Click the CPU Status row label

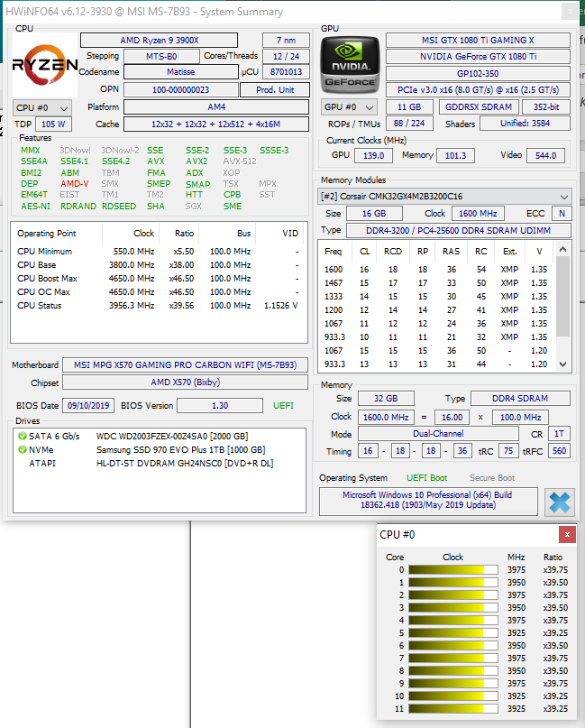tap(40, 306)
